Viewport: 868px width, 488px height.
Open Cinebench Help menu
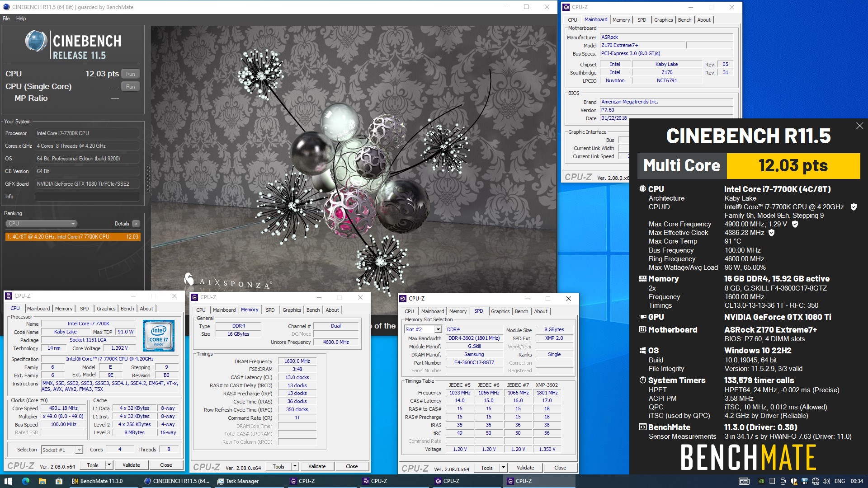pos(21,19)
